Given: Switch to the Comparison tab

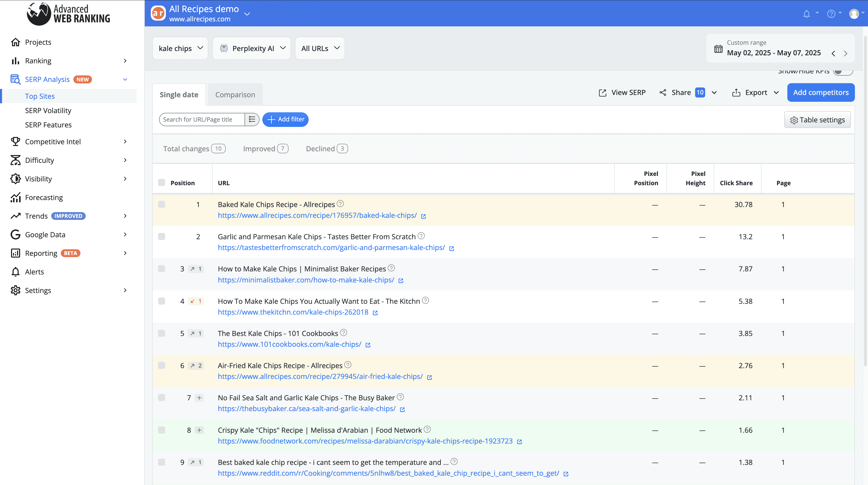Looking at the screenshot, I should click(235, 95).
